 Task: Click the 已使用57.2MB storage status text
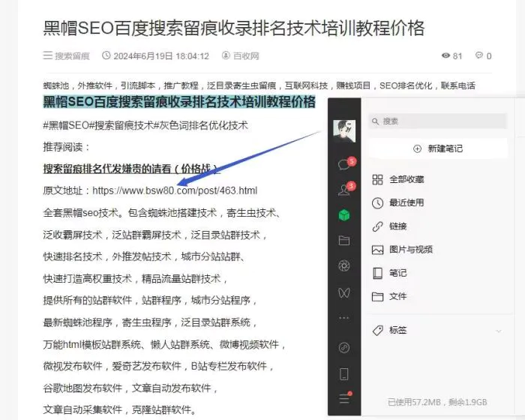click(437, 402)
